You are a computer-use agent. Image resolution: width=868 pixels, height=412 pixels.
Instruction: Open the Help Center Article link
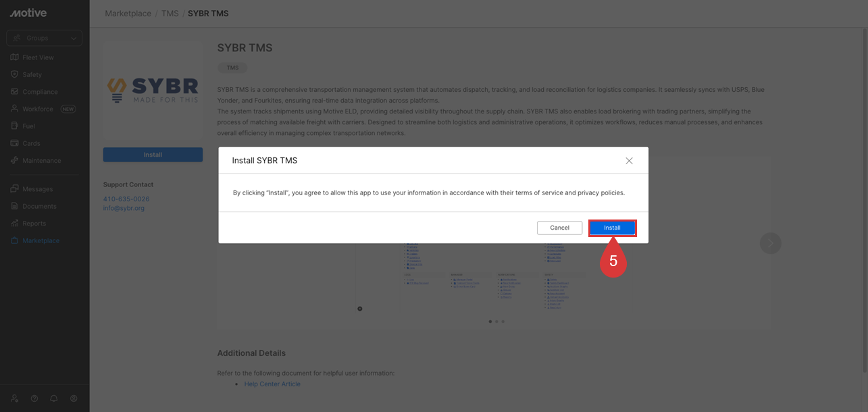(272, 384)
